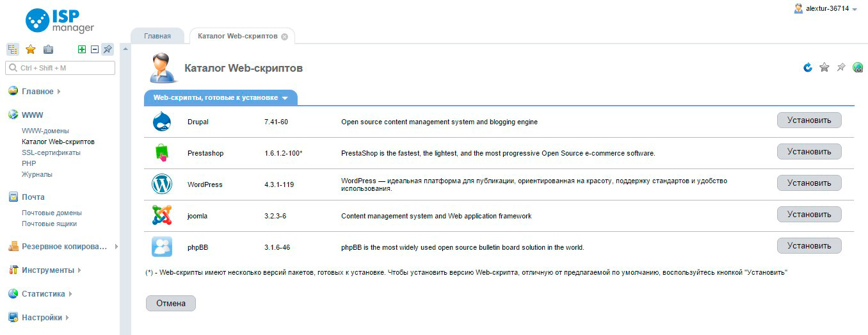Click the Каталог Web-скриптов page title
This screenshot has width=868, height=335.
tap(243, 68)
